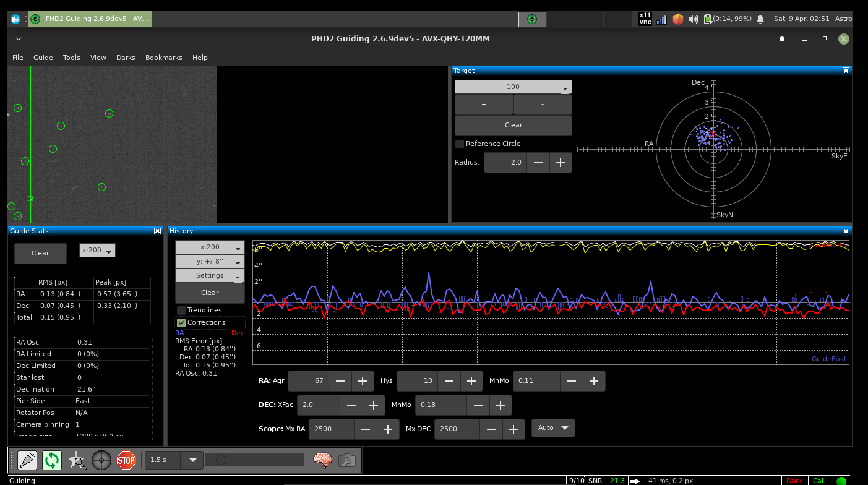Expand the Auto Dec mode dropdown
Screen dimensions: 868x485
pyautogui.click(x=553, y=428)
